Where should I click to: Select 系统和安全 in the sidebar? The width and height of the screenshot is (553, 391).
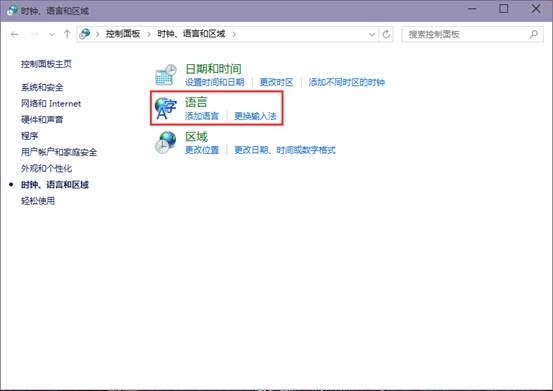[42, 87]
